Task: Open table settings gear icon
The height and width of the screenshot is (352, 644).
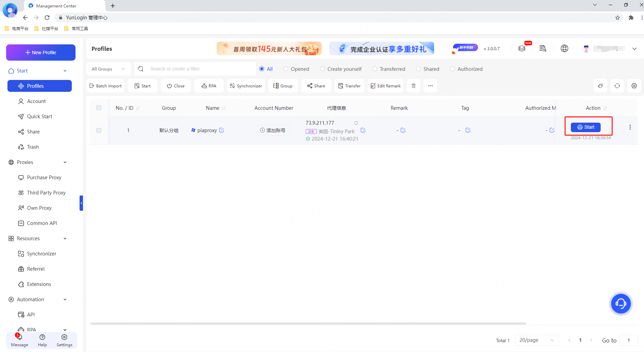Action: pyautogui.click(x=634, y=86)
